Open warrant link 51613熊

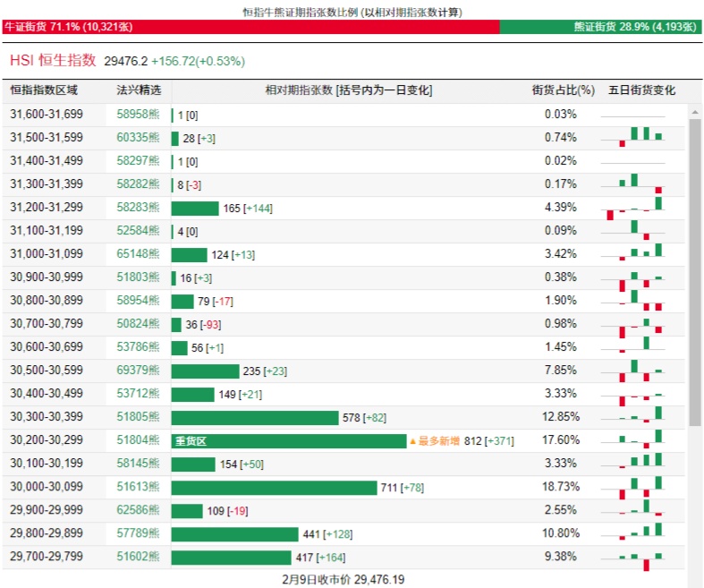click(138, 487)
